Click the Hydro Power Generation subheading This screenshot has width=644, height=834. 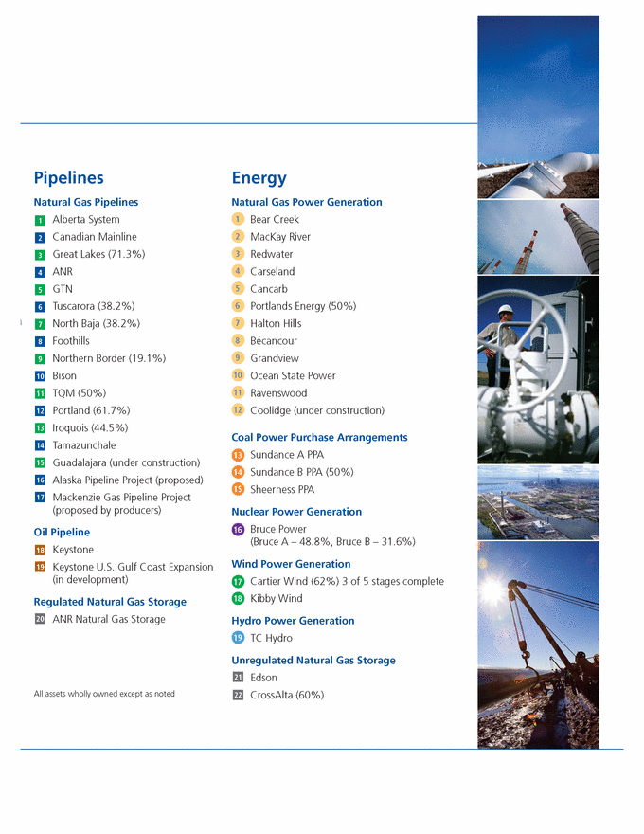[293, 621]
